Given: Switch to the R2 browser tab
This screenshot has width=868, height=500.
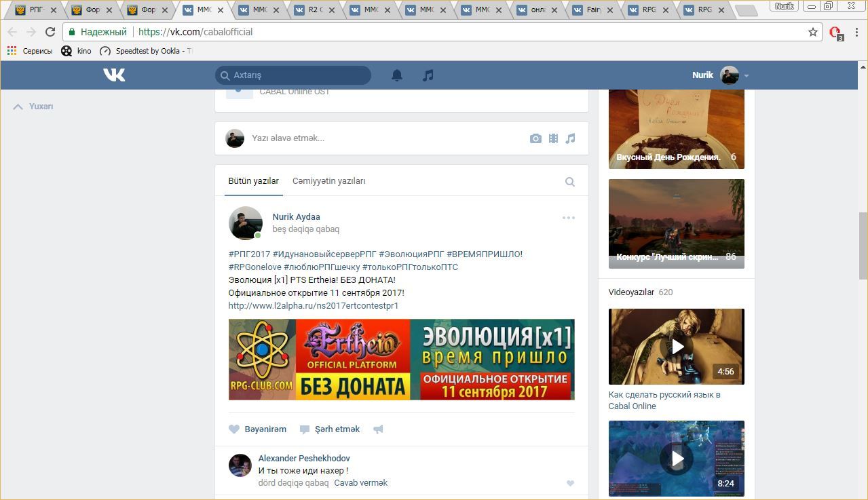Looking at the screenshot, I should (x=316, y=10).
